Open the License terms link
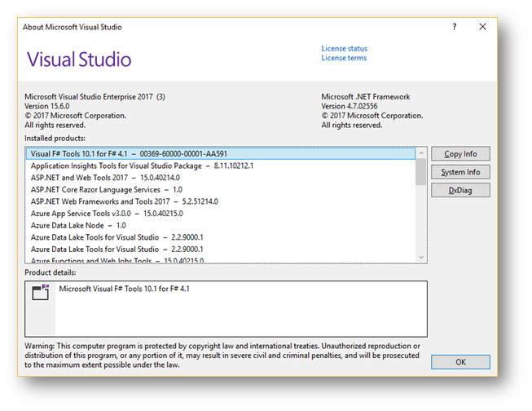Image resolution: width=532 pixels, height=411 pixels. (344, 58)
